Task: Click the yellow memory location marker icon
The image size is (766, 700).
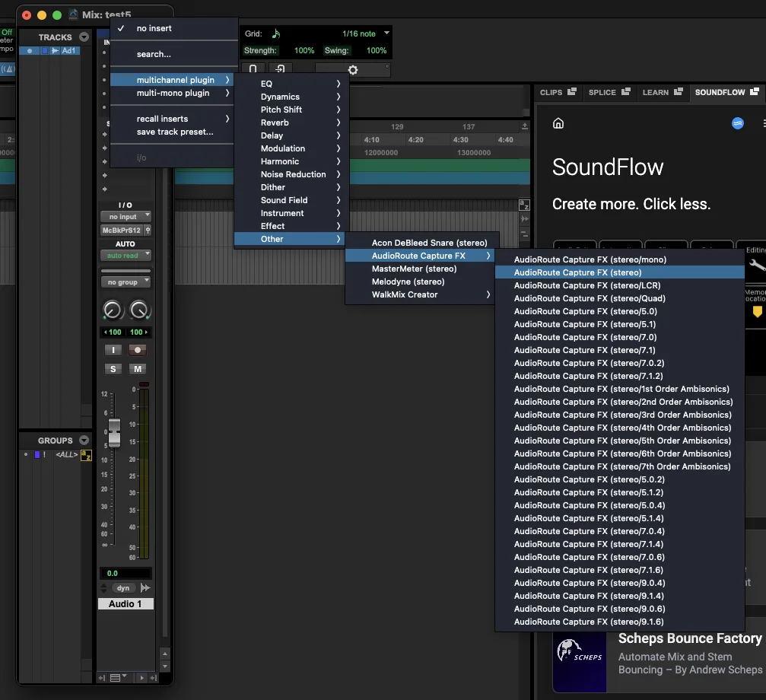Action: [757, 312]
